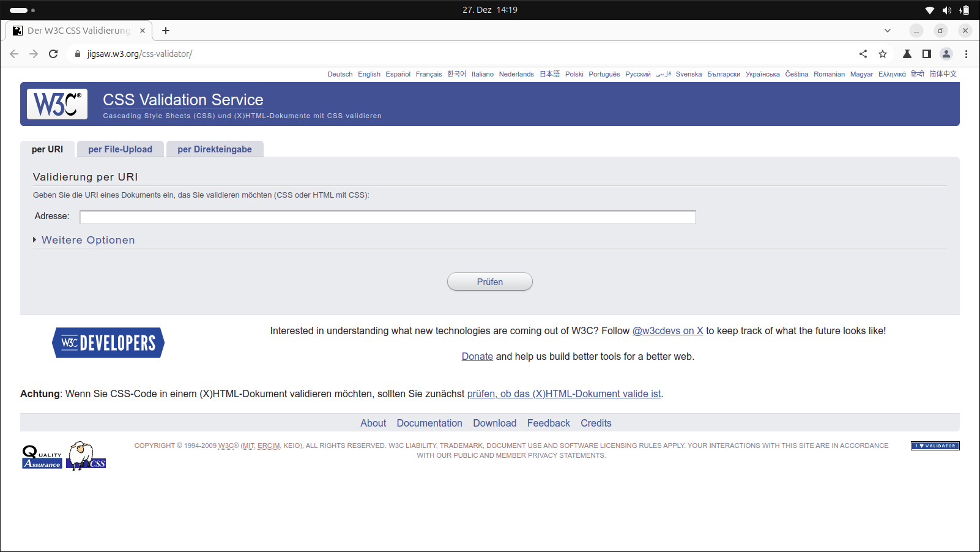Viewport: 980px width, 552px height.
Task: Open the tab search chevron
Action: 888,31
